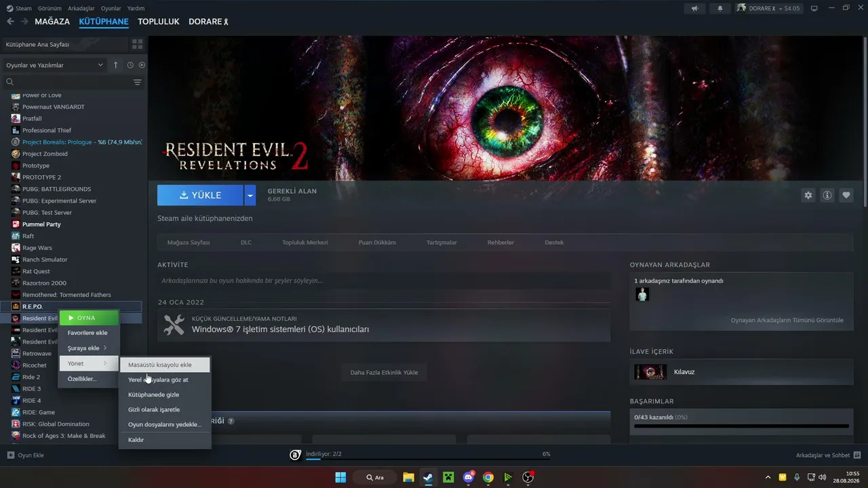Image resolution: width=868 pixels, height=488 pixels.
Task: Open Minecraft from the taskbar
Action: [x=448, y=477]
